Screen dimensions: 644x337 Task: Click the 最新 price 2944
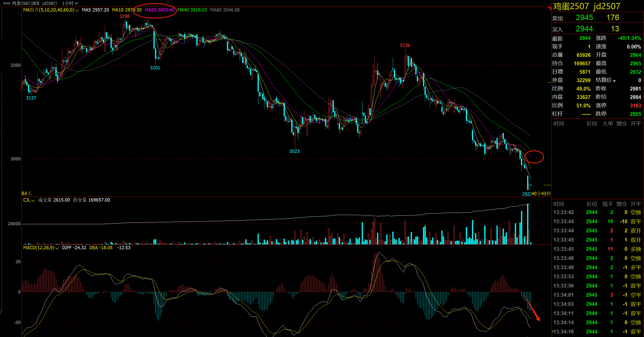click(x=585, y=38)
